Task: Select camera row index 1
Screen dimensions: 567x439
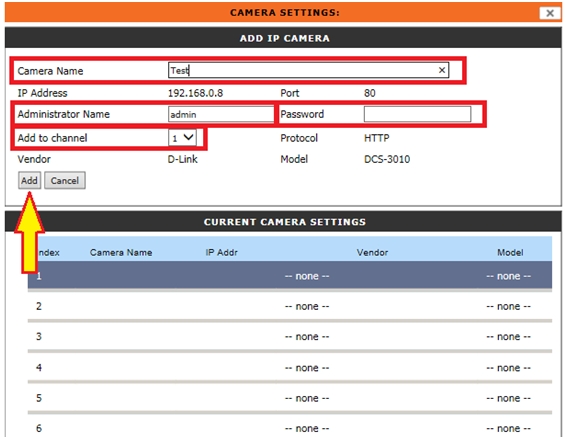Action: coord(290,276)
